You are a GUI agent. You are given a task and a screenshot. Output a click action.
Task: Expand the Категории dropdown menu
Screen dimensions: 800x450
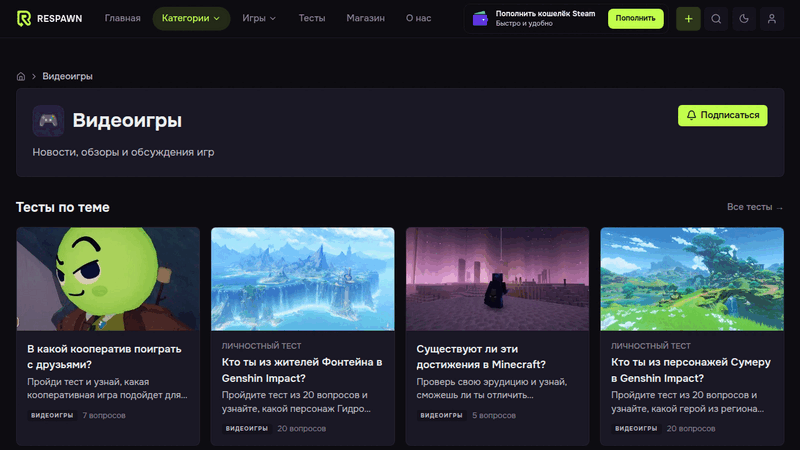[x=191, y=18]
